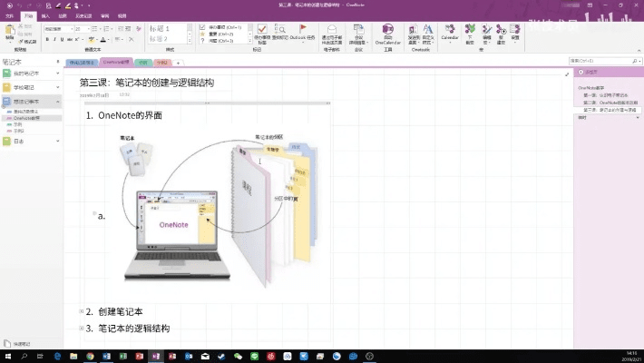This screenshot has height=363, width=644.
Task: Expand the 笔记本的逻辑结构 outline item
Action: pos(81,329)
